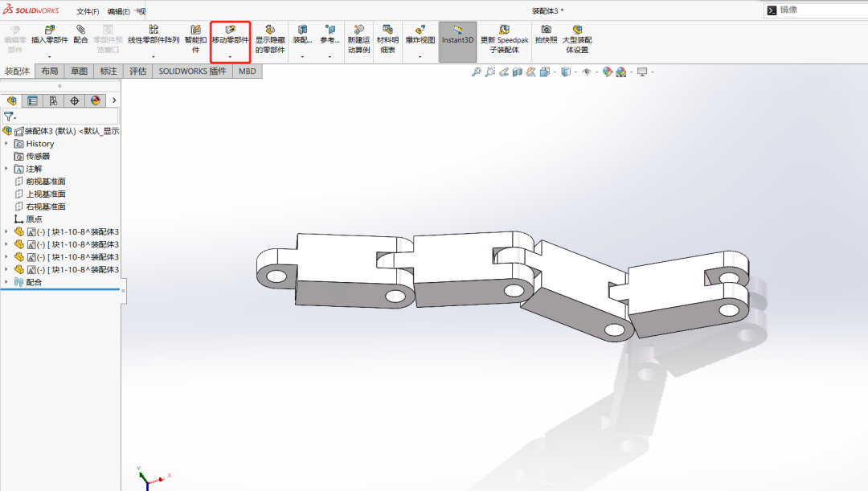Expand the 配合 mates group in tree
Viewport: 868px width, 491px height.
(x=6, y=282)
